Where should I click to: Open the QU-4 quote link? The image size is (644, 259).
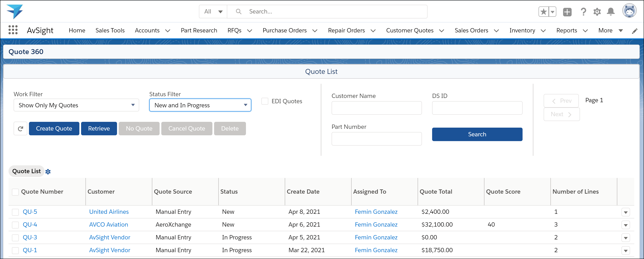[30, 224]
